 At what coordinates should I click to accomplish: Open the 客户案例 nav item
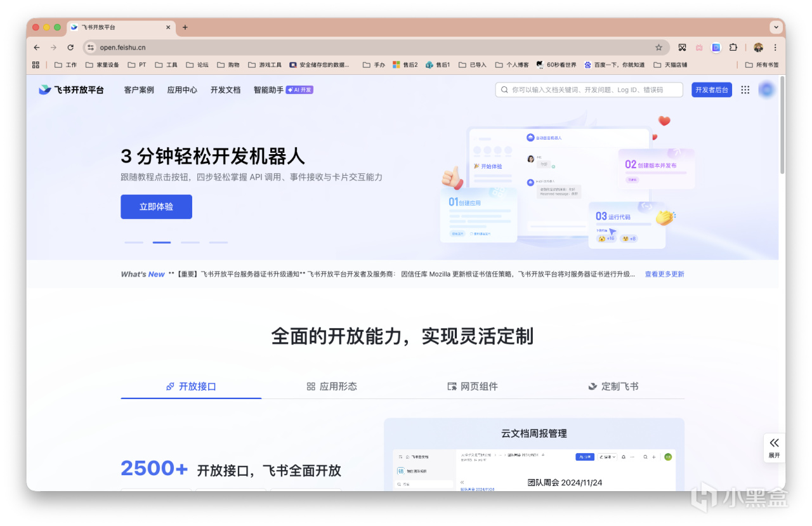(x=139, y=90)
